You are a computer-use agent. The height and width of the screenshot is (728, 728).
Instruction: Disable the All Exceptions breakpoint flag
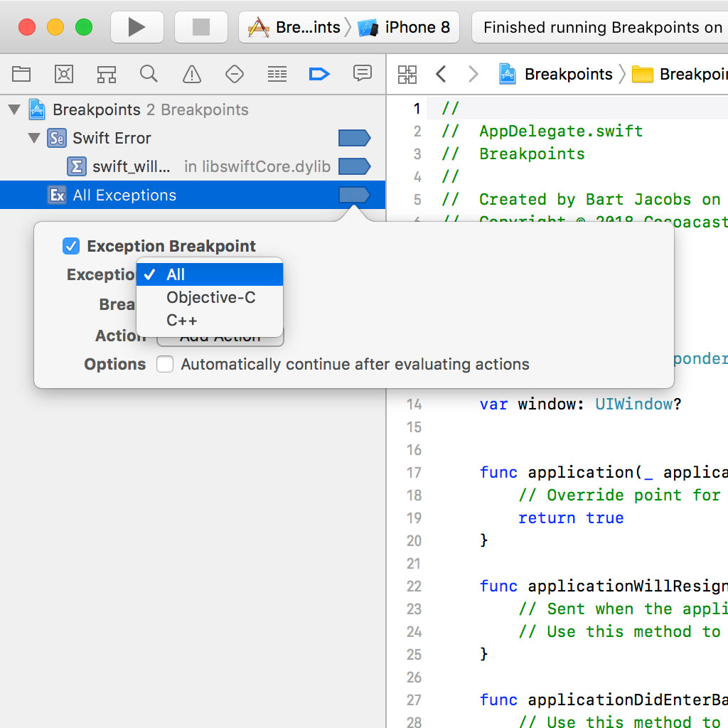click(354, 195)
